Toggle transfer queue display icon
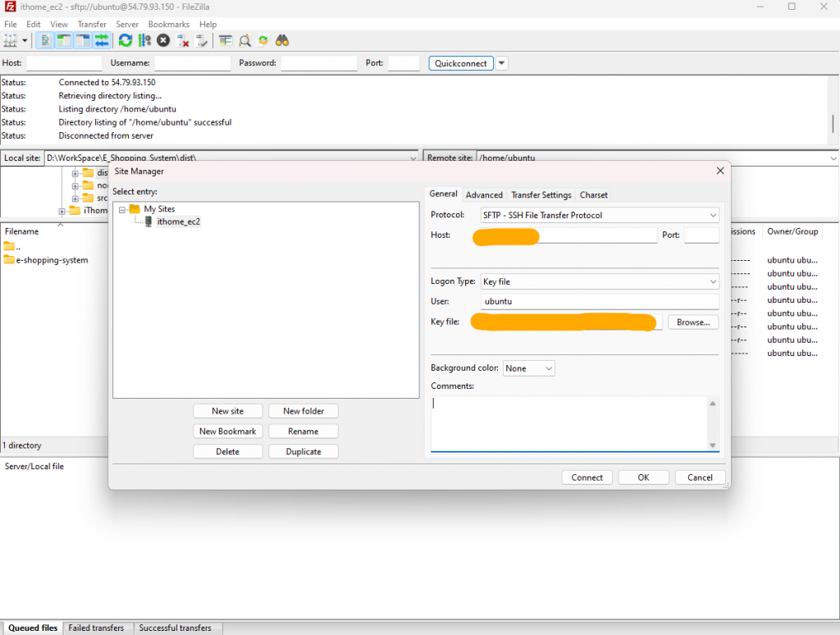 102,41
